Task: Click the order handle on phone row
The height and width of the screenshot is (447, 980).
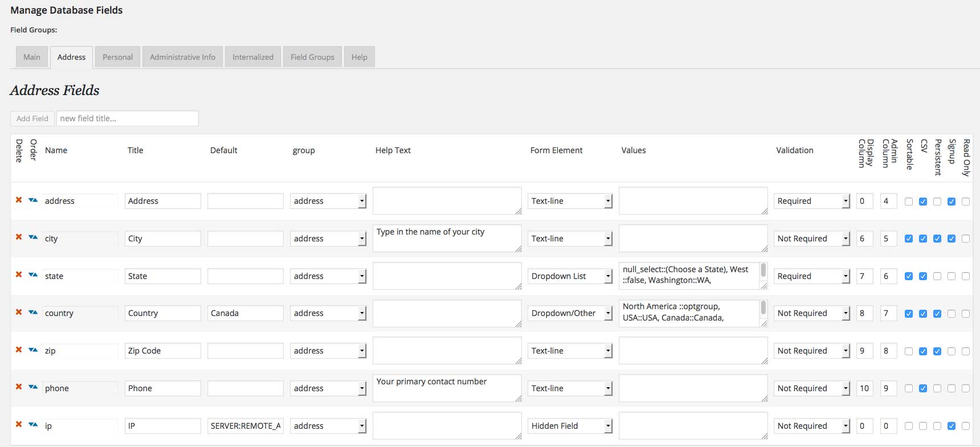Action: [33, 387]
